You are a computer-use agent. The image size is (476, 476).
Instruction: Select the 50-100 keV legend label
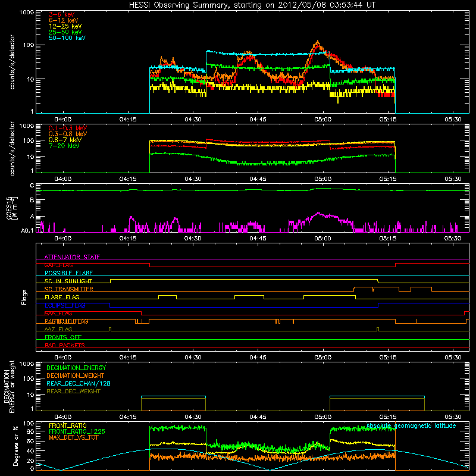[x=67, y=38]
